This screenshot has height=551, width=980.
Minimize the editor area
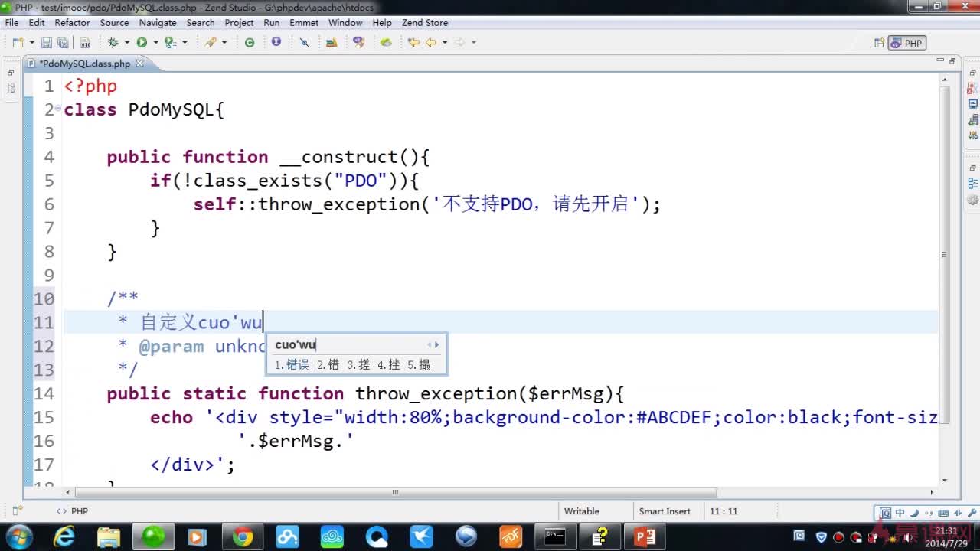(940, 60)
